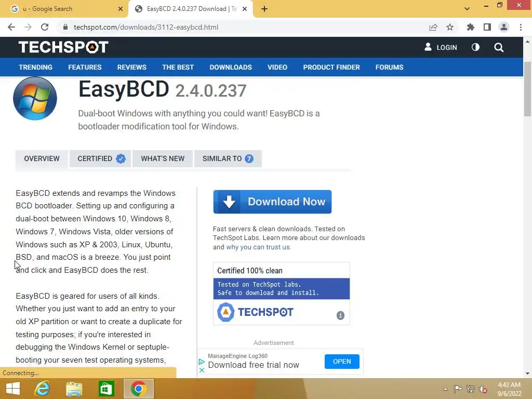532x399 pixels.
Task: Click the similar count badge 7
Action: coord(249,158)
